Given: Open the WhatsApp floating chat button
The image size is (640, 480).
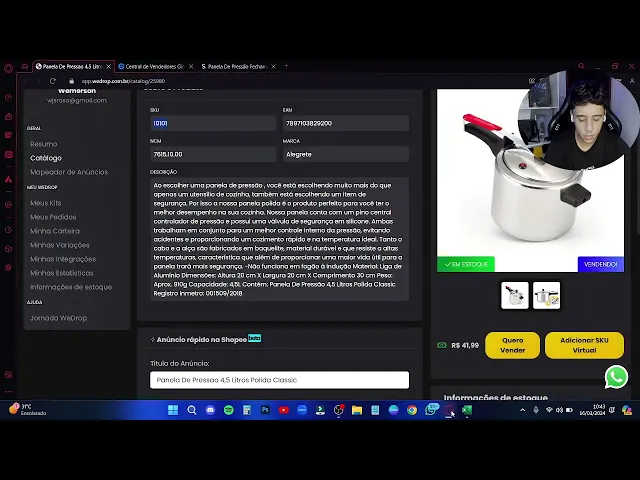Looking at the screenshot, I should 616,377.
